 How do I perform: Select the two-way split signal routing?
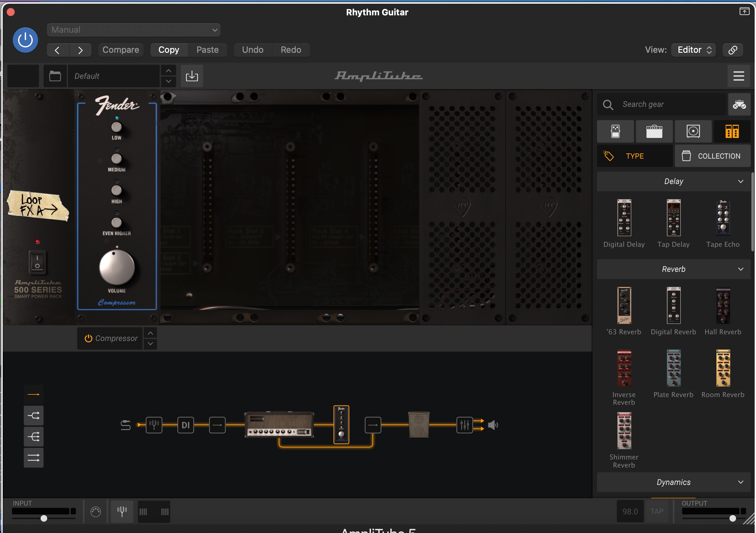tap(33, 416)
